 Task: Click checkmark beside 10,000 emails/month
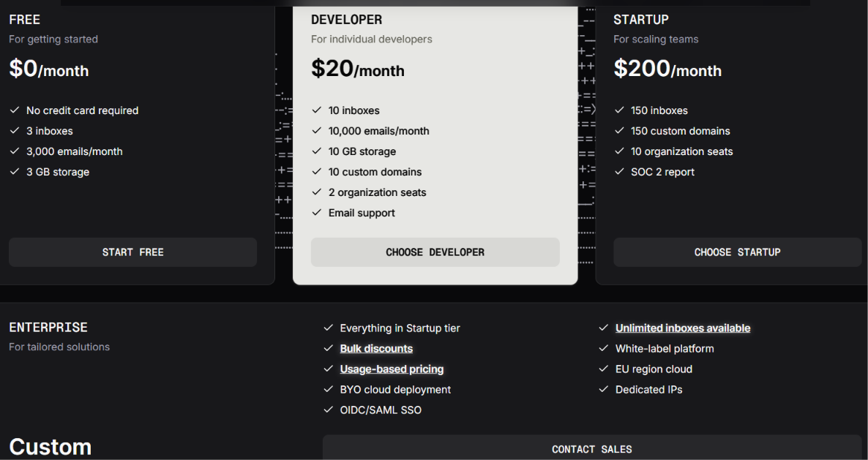coord(317,130)
